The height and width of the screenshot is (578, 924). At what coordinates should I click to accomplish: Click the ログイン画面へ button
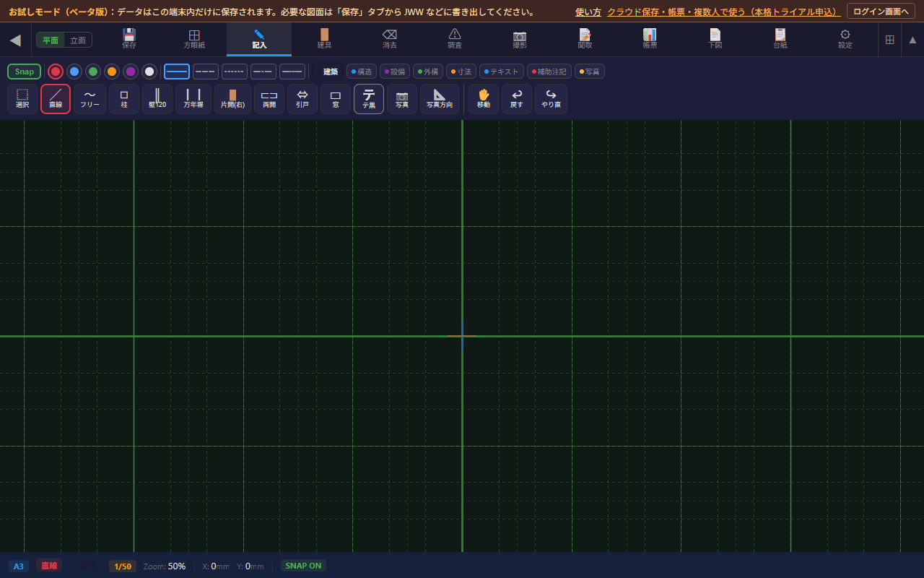pyautogui.click(x=881, y=11)
